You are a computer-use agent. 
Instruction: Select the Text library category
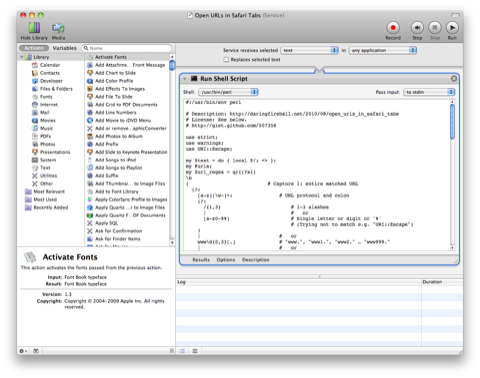pos(45,168)
